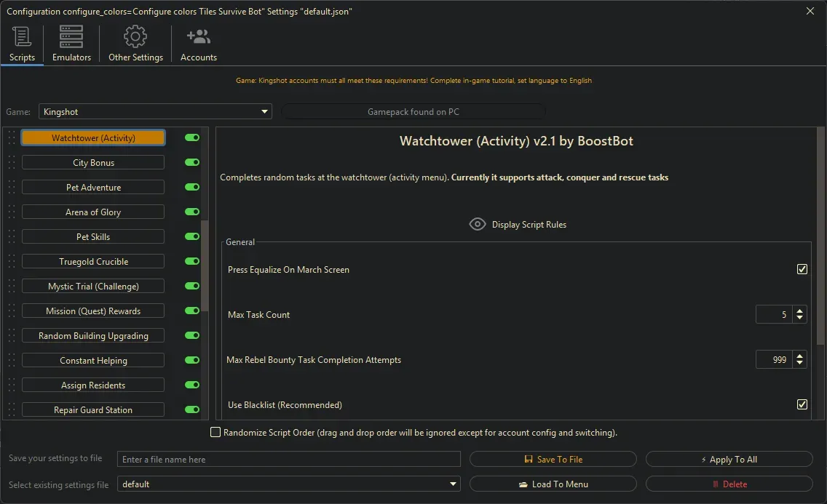This screenshot has height=504, width=827.
Task: Click the trash icon on the Delete button
Action: (717, 484)
